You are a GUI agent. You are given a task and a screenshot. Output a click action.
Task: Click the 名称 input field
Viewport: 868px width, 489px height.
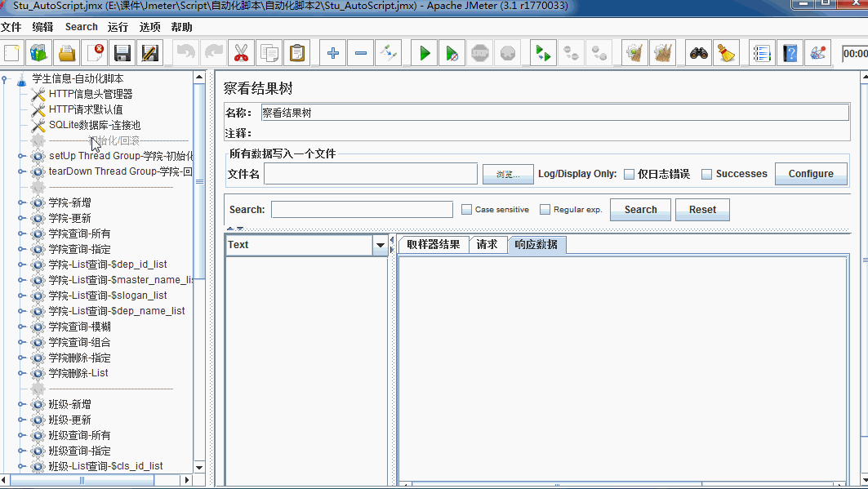pyautogui.click(x=554, y=113)
